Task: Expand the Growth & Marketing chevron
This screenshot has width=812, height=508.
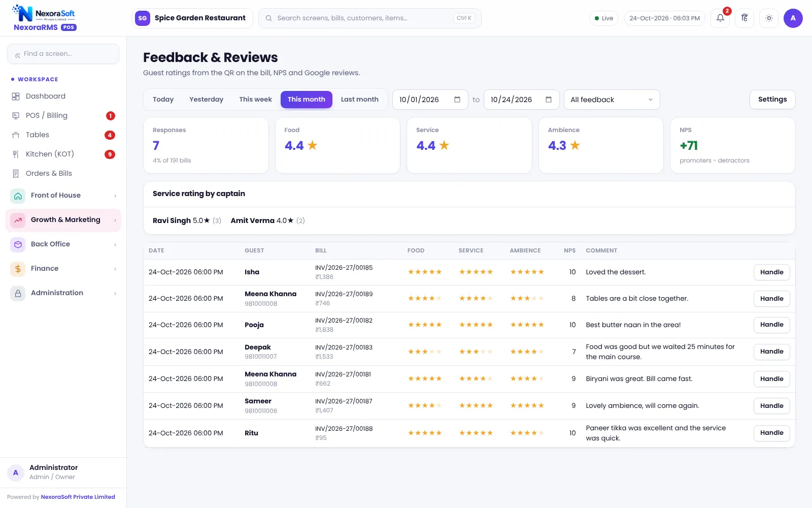Action: [115, 220]
